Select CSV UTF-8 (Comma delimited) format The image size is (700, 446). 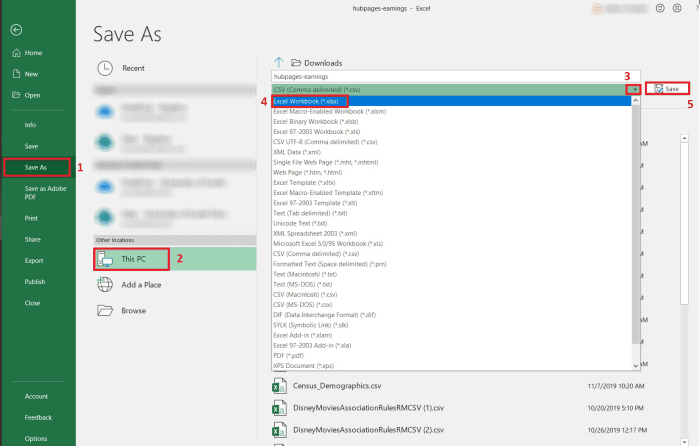[451, 142]
